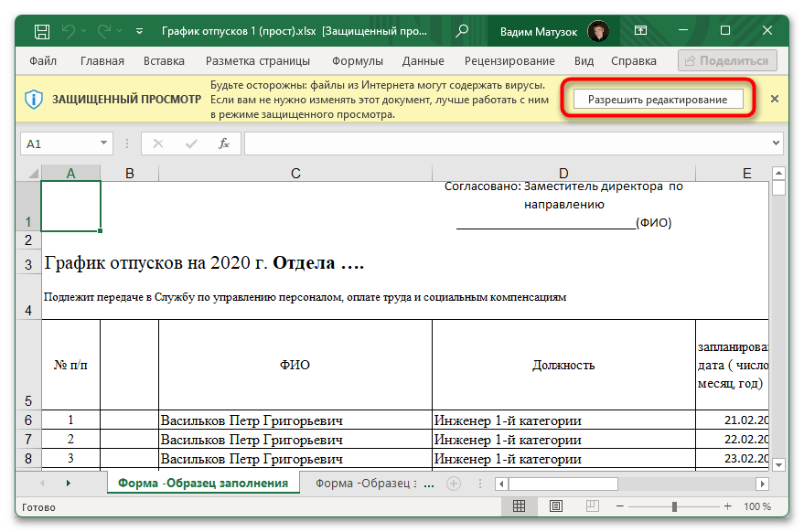The width and height of the screenshot is (804, 532).
Task: Click the Поделиться share button
Action: [727, 61]
